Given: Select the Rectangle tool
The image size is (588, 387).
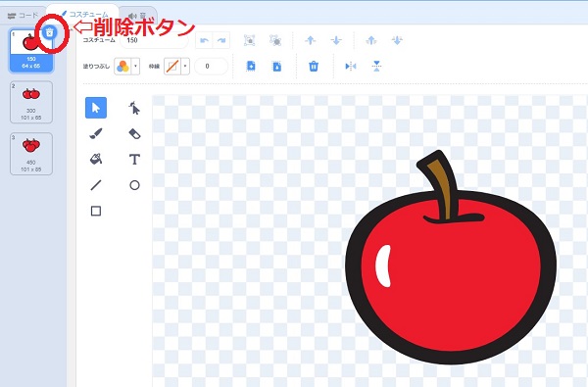Looking at the screenshot, I should point(96,211).
